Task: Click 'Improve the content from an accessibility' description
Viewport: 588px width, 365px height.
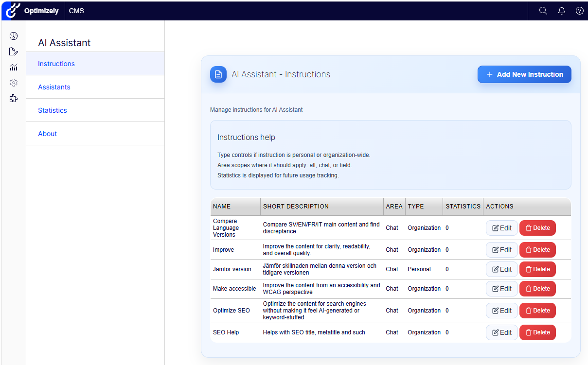Action: [321, 289]
